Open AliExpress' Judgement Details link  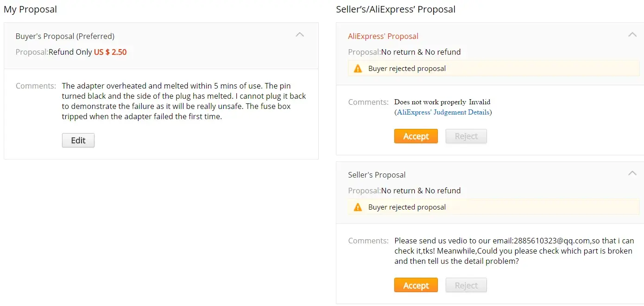click(x=443, y=112)
